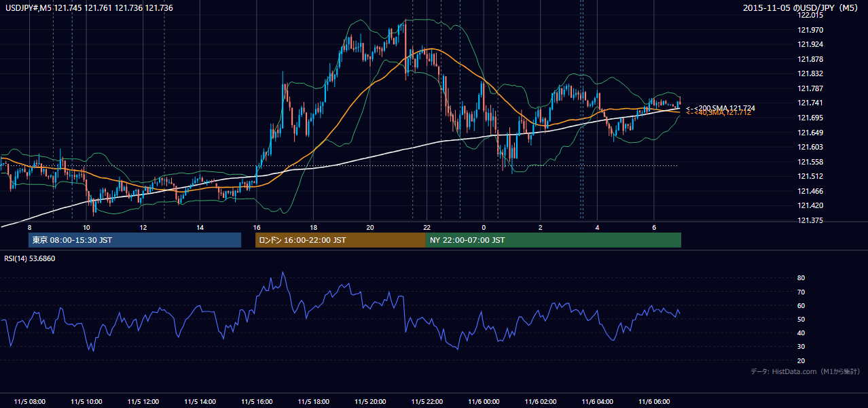The image size is (868, 408).
Task: Click price axis value 121.603
Action: (812, 147)
